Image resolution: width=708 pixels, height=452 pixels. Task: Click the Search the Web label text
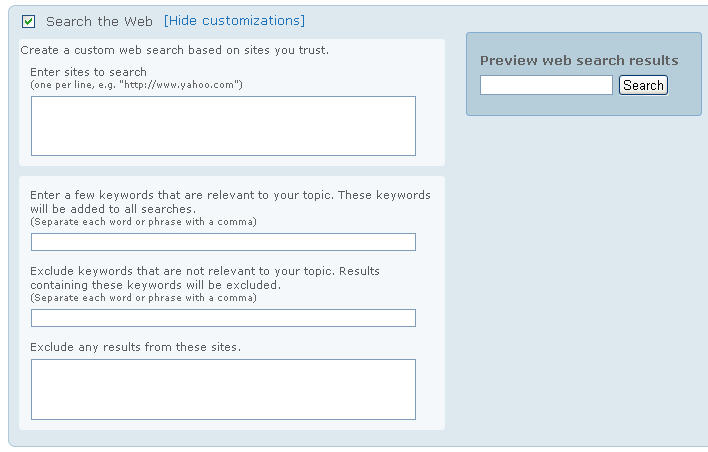point(99,21)
